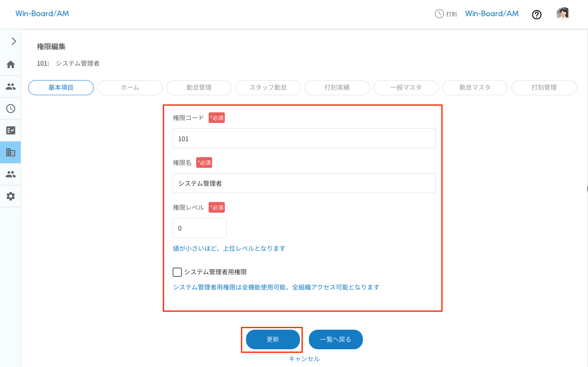Click the キャンセル link
This screenshot has width=588, height=367.
tap(304, 359)
